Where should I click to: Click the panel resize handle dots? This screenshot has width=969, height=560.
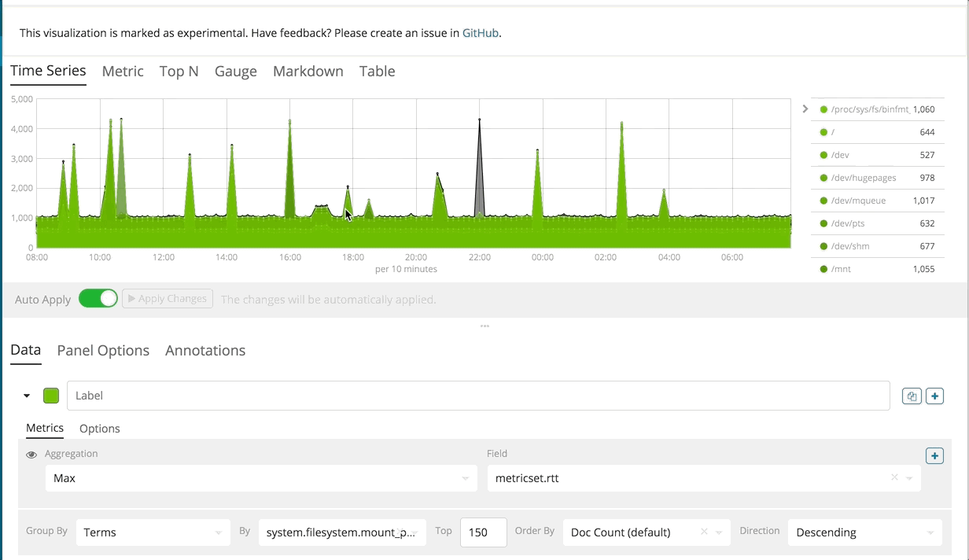point(484,326)
